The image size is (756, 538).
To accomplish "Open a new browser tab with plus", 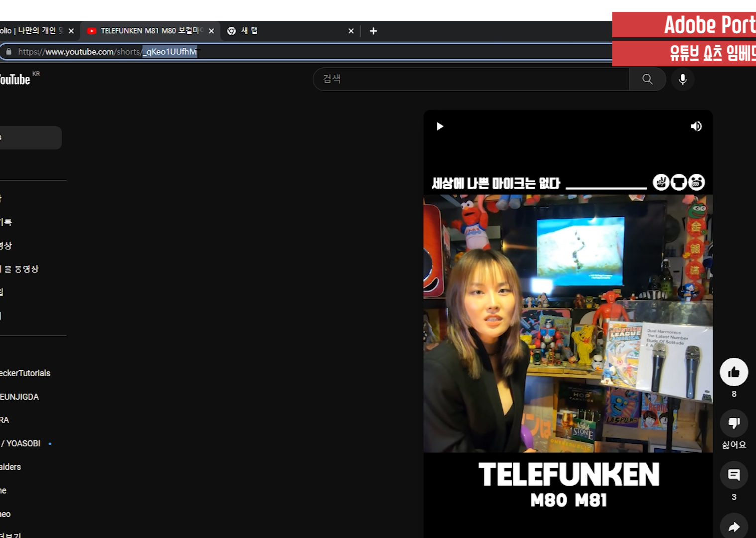I will tap(373, 31).
